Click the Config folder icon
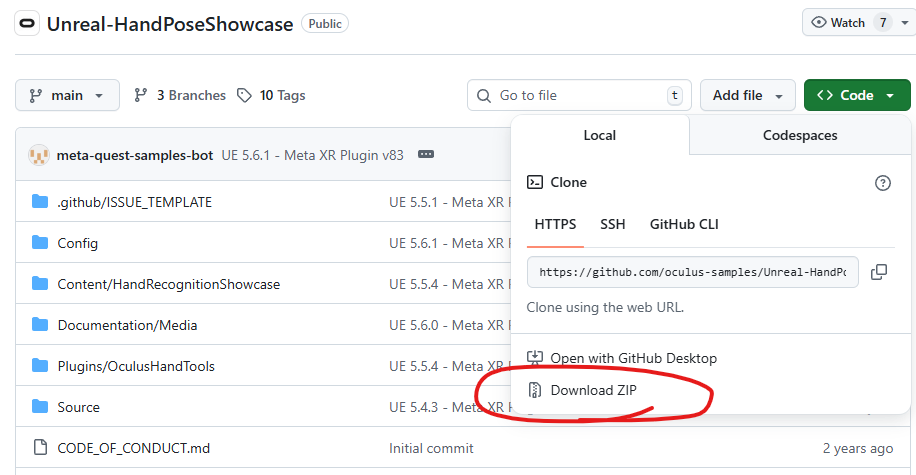 40,242
